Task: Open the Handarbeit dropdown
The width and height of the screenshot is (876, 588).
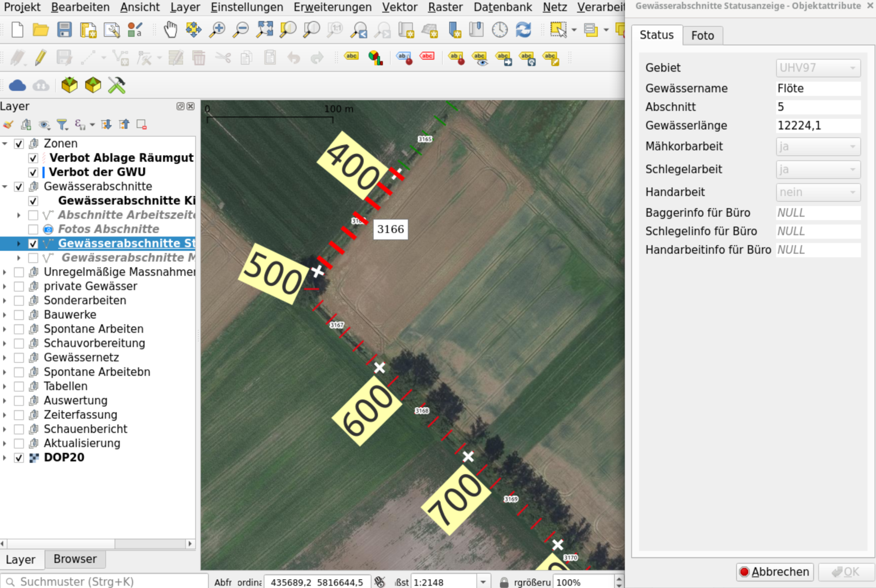Action: pyautogui.click(x=818, y=192)
